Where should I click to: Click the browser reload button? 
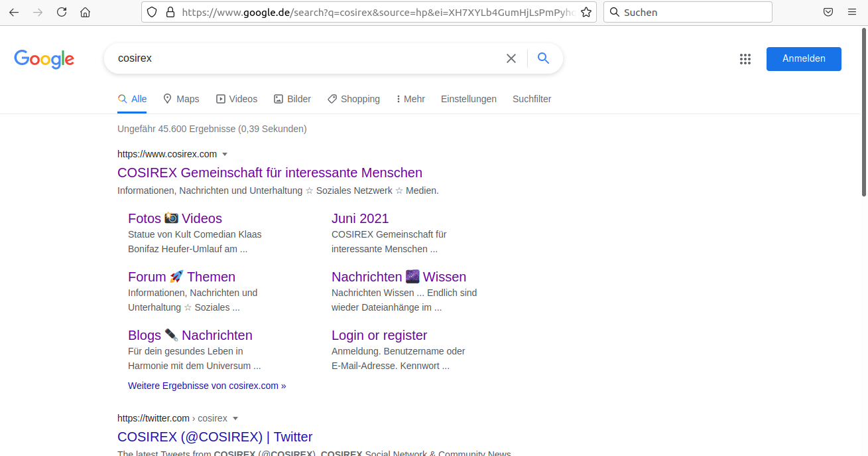click(62, 12)
